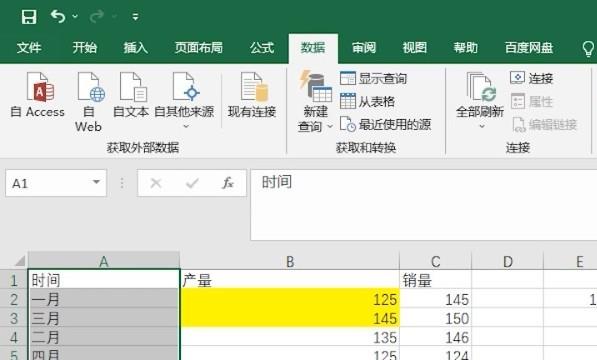Switch to the 百度网盘 ribbon tab

click(x=529, y=48)
